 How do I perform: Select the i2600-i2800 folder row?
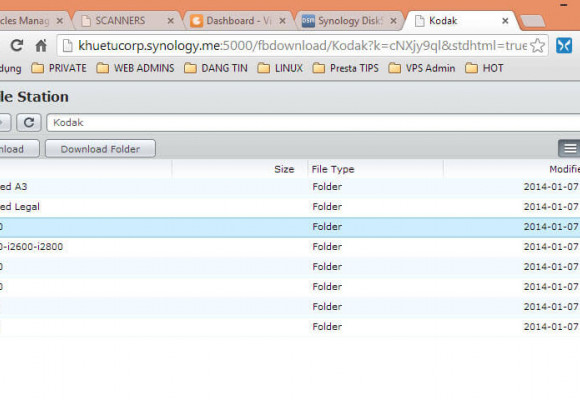click(x=290, y=246)
